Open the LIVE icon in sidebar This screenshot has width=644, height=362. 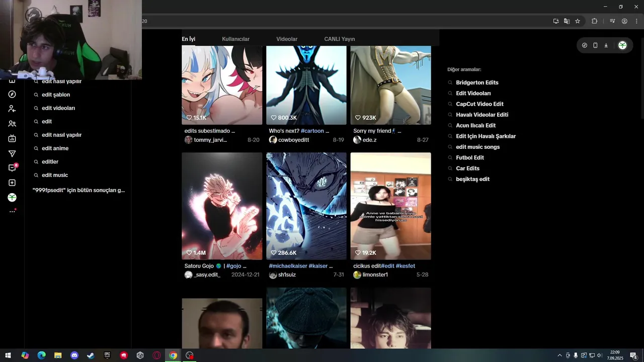(x=12, y=139)
